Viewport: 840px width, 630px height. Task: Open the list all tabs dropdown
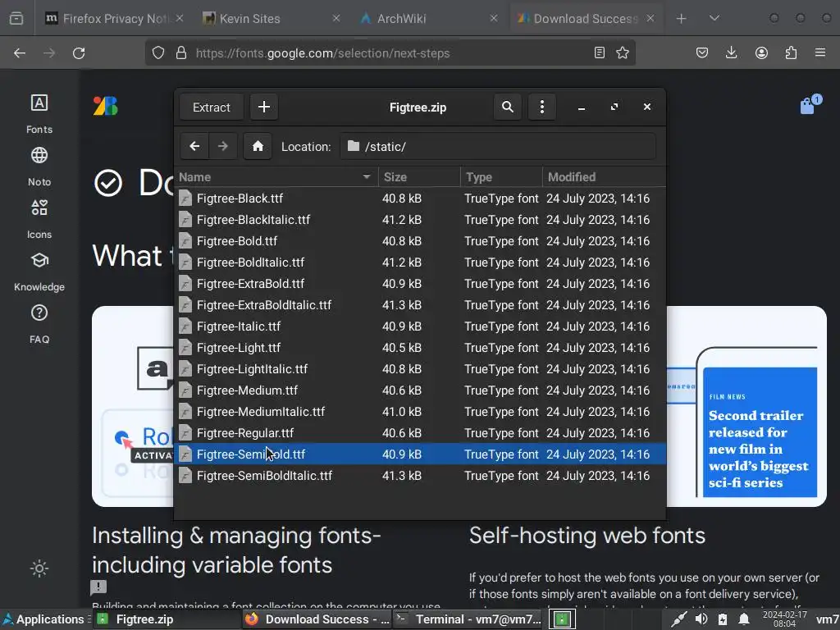714,19
